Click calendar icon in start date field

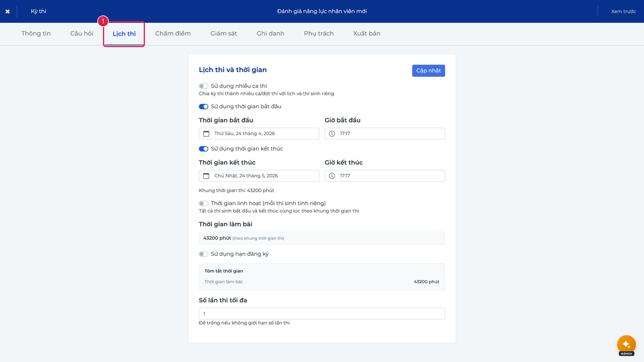206,134
